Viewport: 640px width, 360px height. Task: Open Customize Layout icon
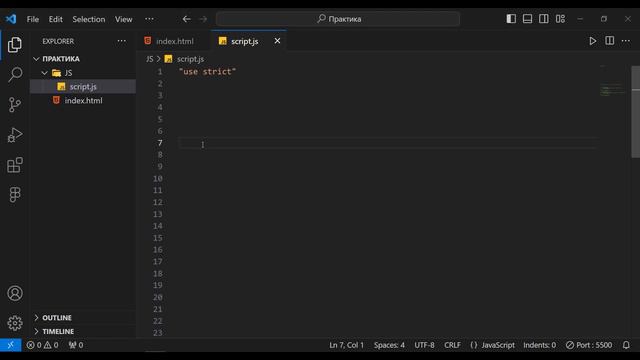click(x=560, y=19)
